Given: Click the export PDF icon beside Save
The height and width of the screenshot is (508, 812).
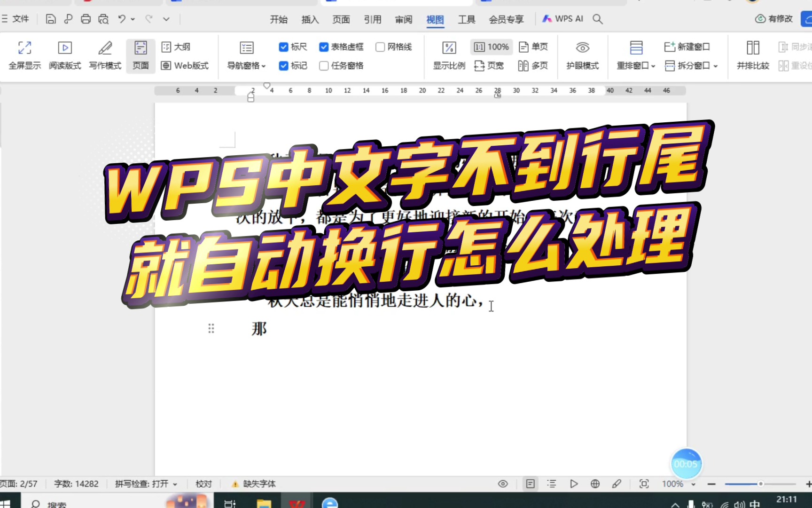Looking at the screenshot, I should [68, 19].
